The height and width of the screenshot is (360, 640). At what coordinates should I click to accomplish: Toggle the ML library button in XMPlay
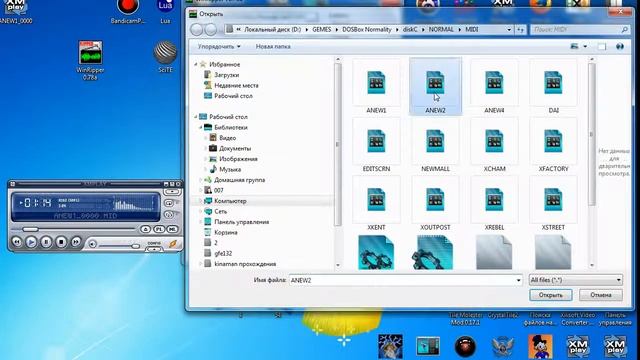[x=172, y=229]
